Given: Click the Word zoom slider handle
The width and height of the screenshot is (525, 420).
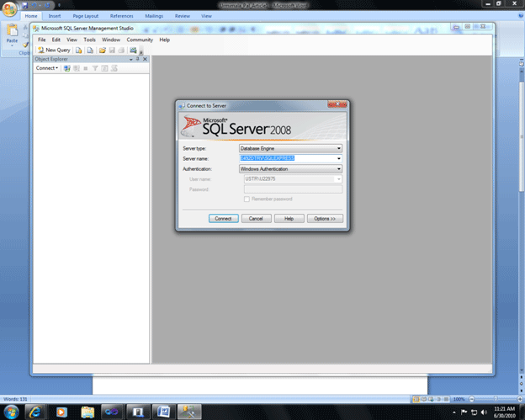Looking at the screenshot, I should tap(496, 399).
